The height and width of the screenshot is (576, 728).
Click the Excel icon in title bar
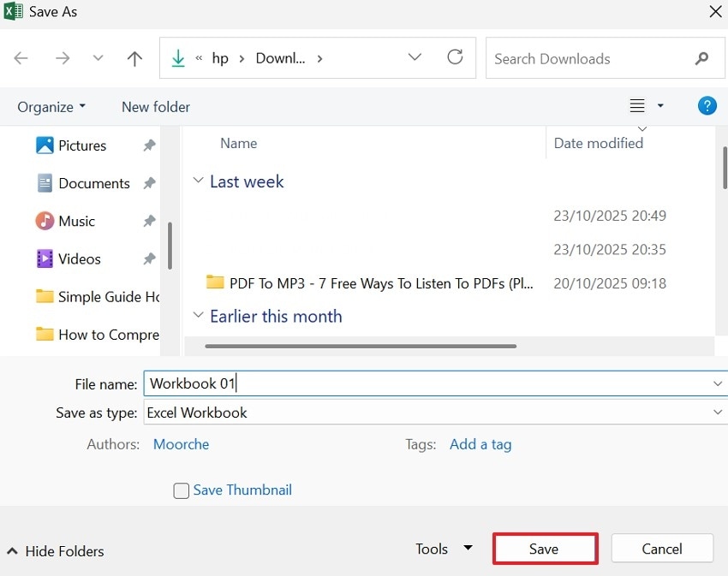(x=13, y=11)
